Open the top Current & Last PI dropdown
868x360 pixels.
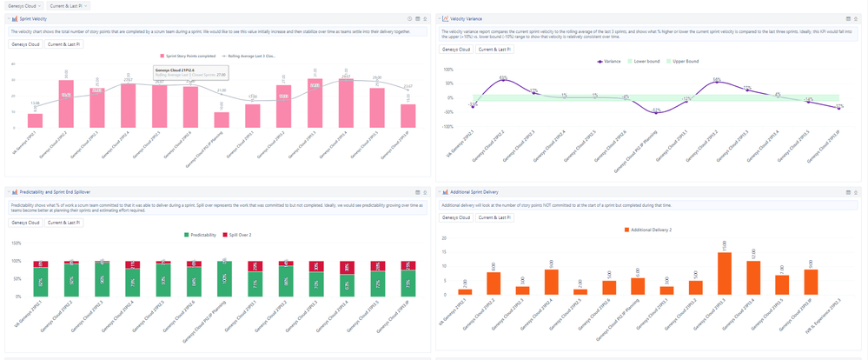pyautogui.click(x=68, y=5)
